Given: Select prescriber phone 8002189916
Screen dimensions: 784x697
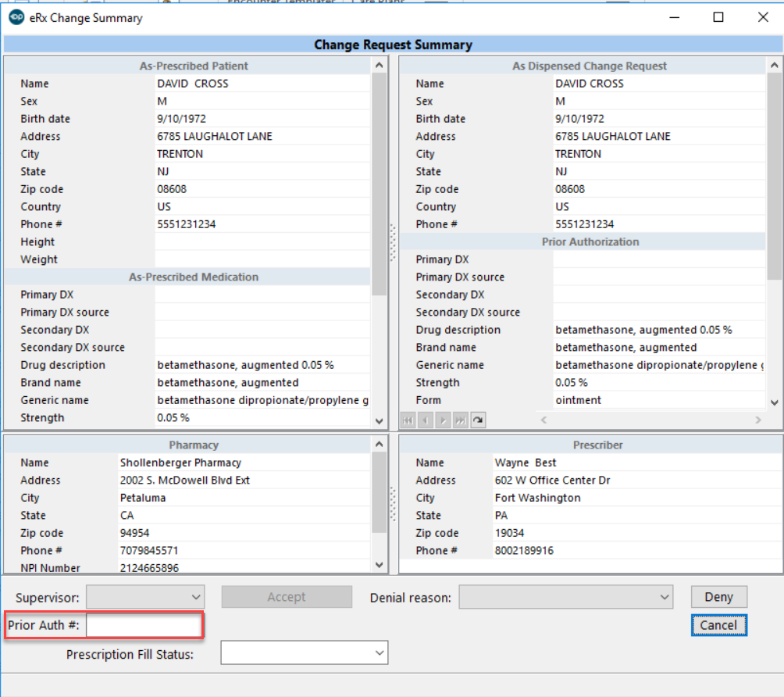Looking at the screenshot, I should 524,550.
